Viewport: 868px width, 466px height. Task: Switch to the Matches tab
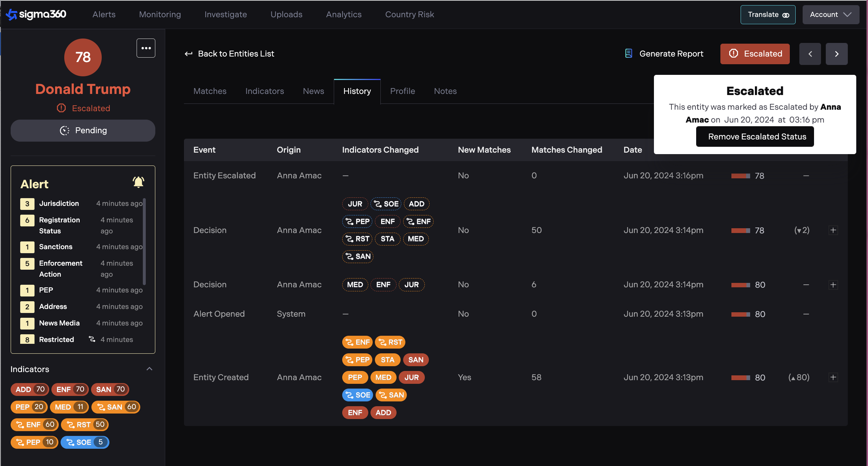(210, 91)
